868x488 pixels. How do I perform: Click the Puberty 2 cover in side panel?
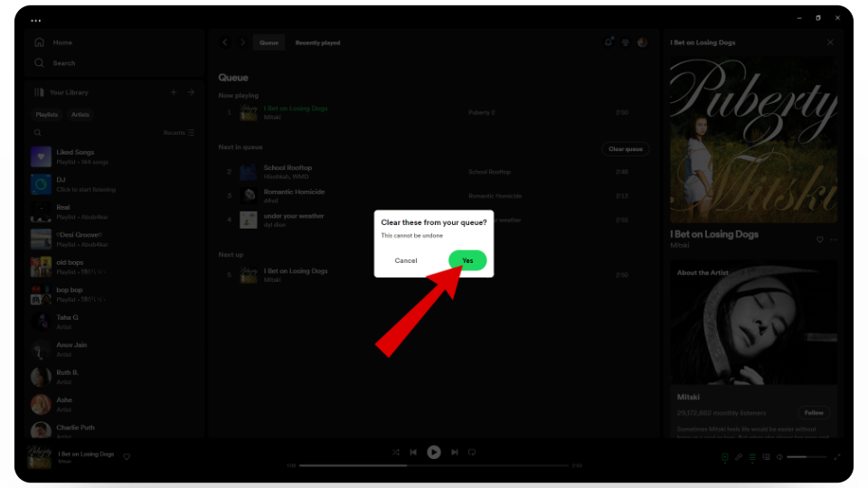tap(753, 139)
